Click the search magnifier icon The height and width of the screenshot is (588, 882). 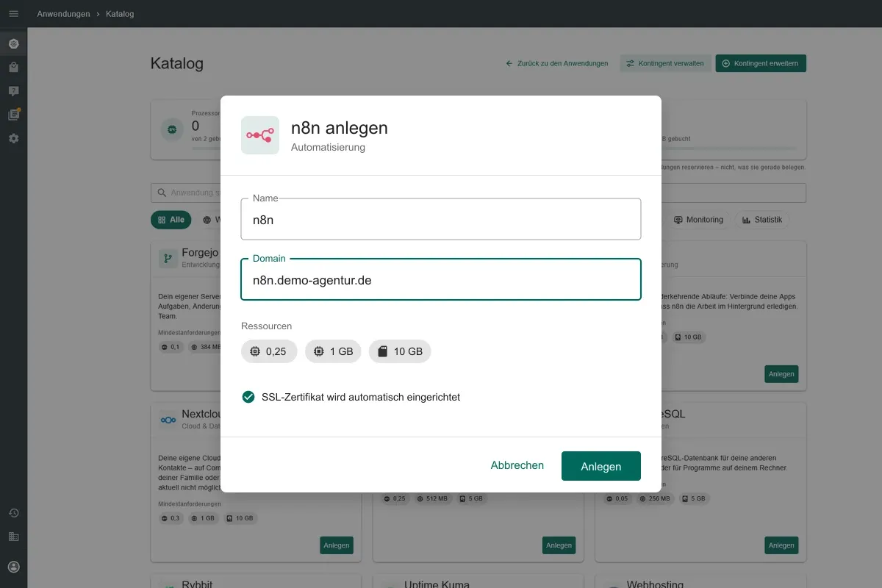[x=162, y=193]
